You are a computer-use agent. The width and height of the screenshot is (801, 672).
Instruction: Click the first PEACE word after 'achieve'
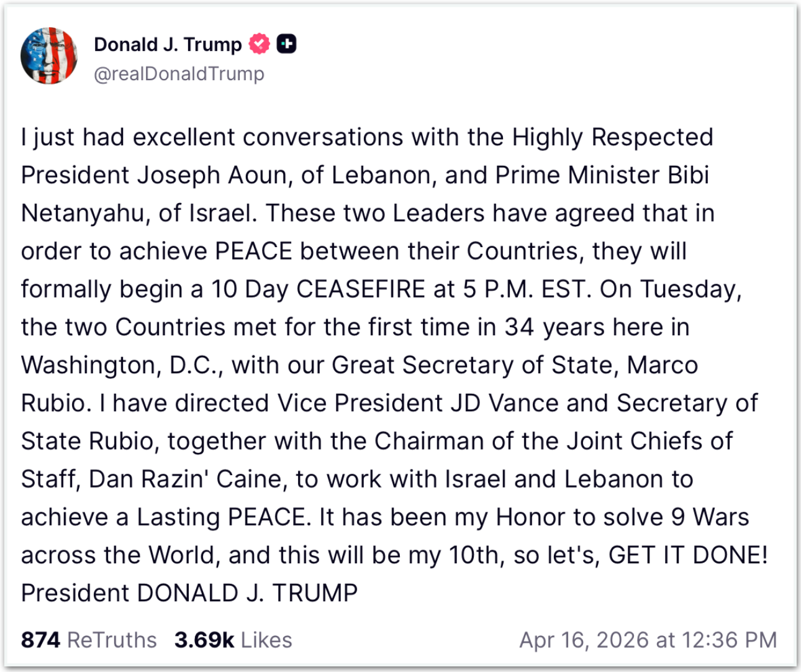coord(253,252)
